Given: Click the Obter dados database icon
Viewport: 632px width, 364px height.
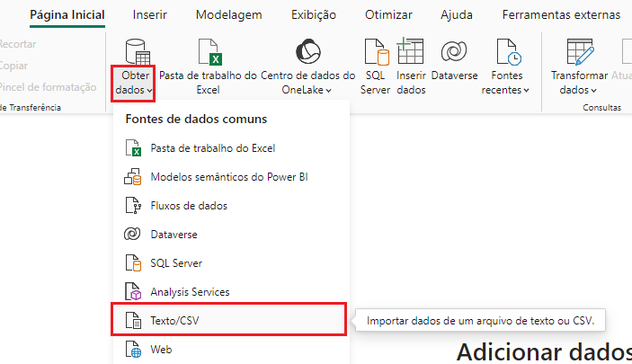Looking at the screenshot, I should [x=138, y=52].
